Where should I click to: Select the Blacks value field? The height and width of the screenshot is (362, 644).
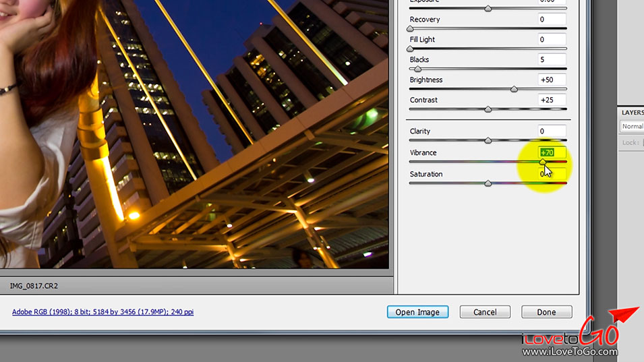point(552,59)
